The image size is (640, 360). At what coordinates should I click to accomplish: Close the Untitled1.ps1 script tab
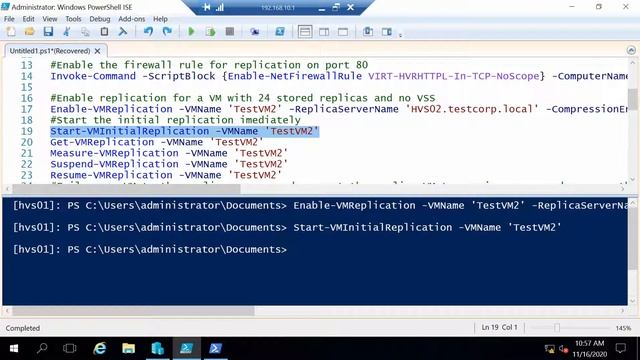click(x=98, y=51)
